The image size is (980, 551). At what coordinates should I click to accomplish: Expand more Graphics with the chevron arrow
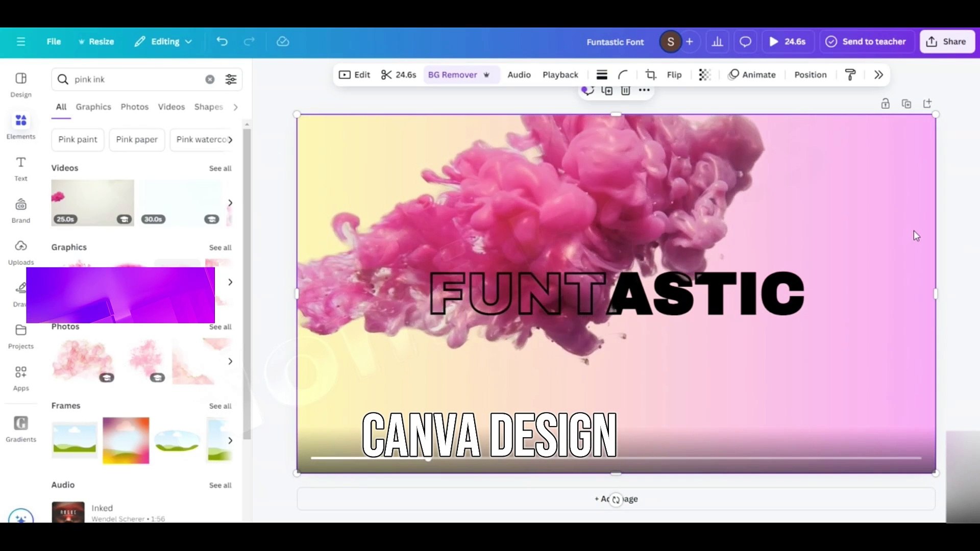tap(230, 282)
